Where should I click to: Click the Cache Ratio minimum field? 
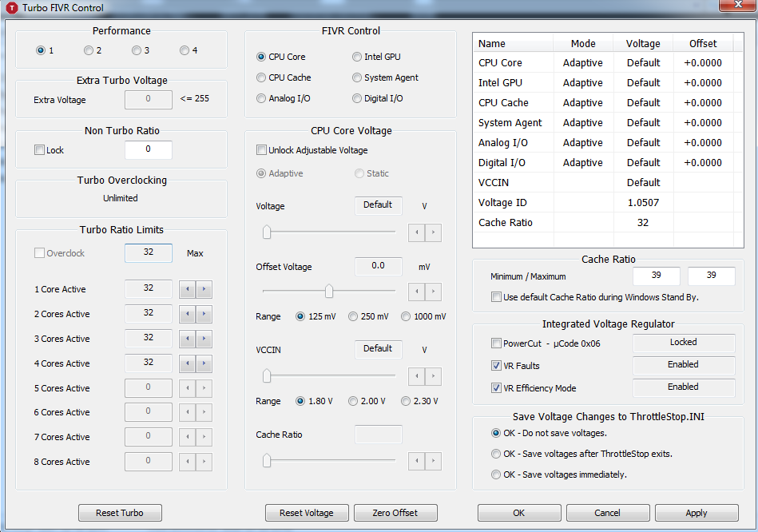click(x=657, y=276)
